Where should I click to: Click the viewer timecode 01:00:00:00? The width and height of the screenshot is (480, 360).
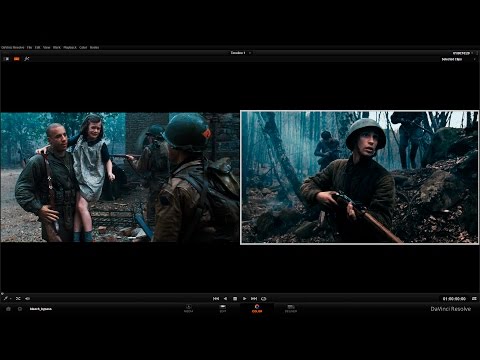(454, 299)
